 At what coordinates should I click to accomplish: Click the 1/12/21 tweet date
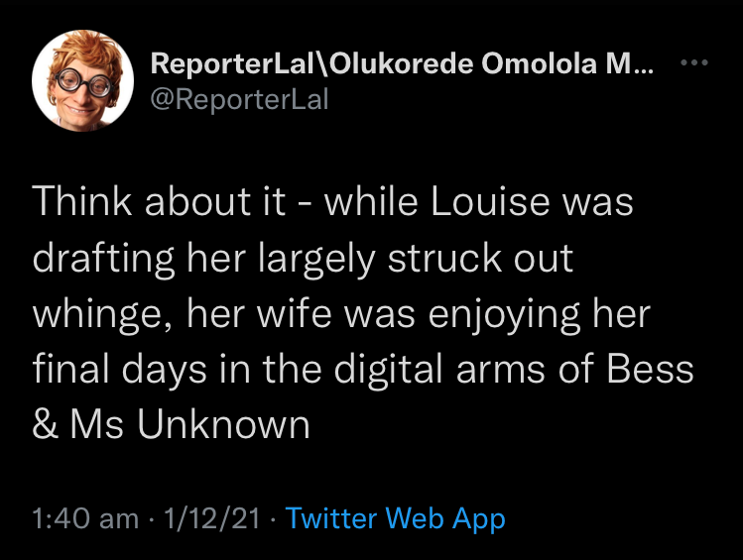click(x=212, y=517)
